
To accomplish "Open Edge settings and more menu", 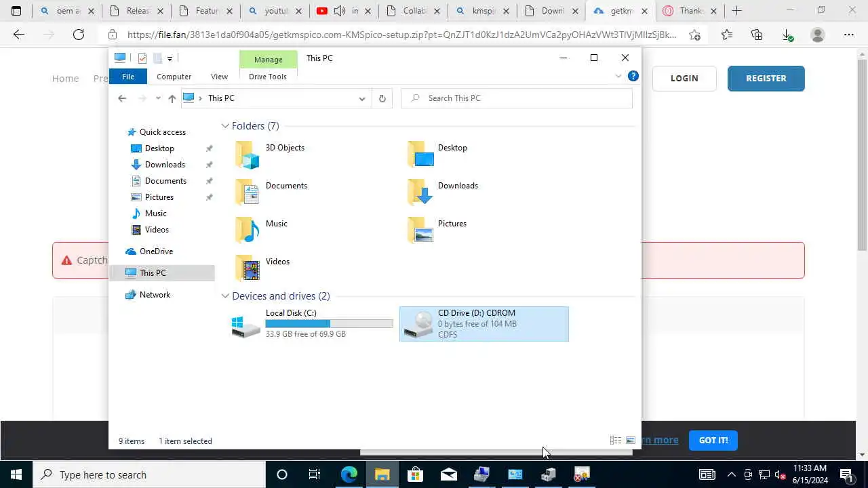I will (x=848, y=35).
